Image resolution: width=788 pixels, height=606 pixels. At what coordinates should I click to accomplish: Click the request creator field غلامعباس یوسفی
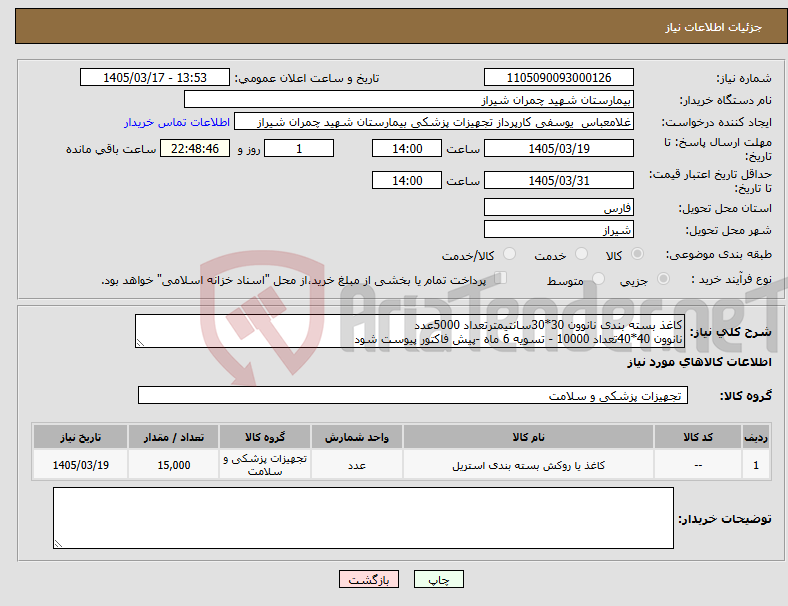click(x=434, y=122)
